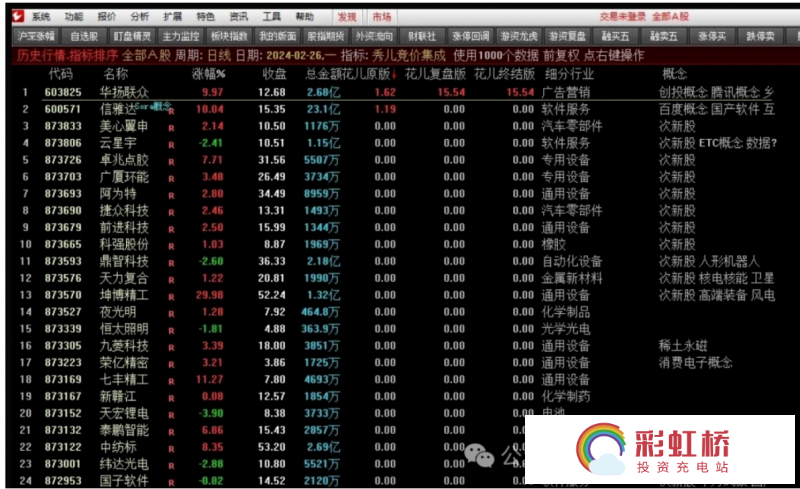
Task: Open the 系统 menu
Action: 40,17
